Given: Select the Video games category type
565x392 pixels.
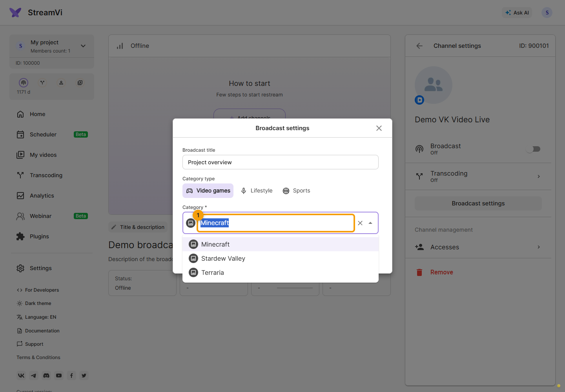Looking at the screenshot, I should 208,191.
